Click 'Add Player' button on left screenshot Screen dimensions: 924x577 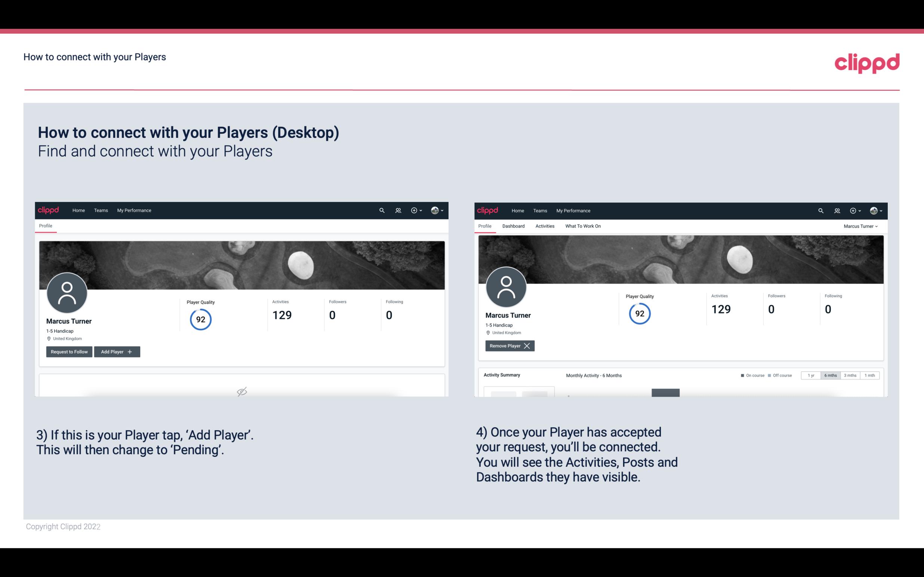pyautogui.click(x=116, y=351)
